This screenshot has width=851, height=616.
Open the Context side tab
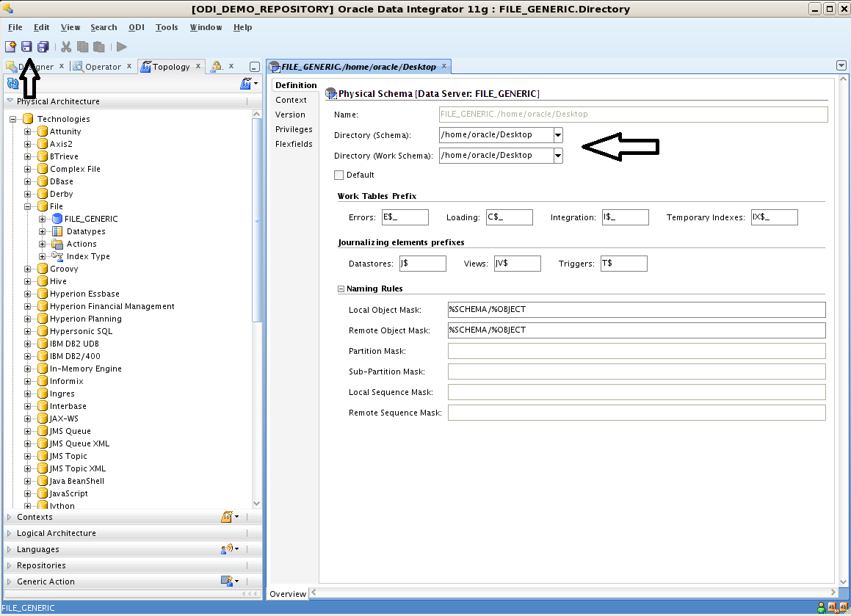pos(291,100)
